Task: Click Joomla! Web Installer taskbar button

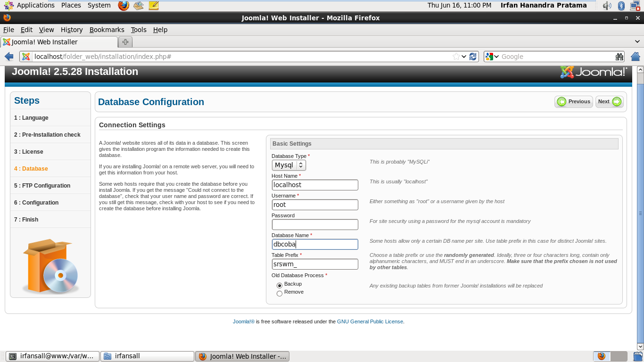Action: tap(242, 356)
